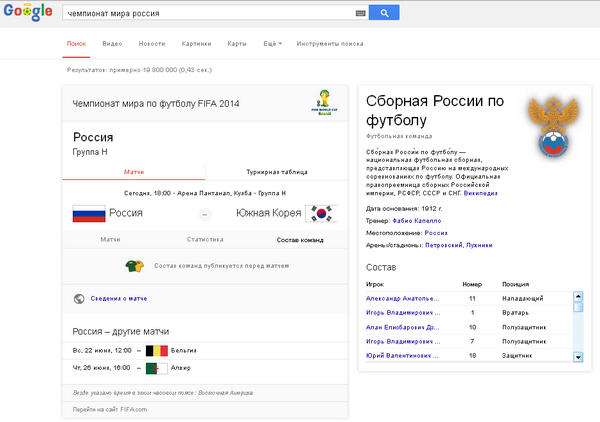
Task: Click the blue magnifier search button
Action: [384, 13]
